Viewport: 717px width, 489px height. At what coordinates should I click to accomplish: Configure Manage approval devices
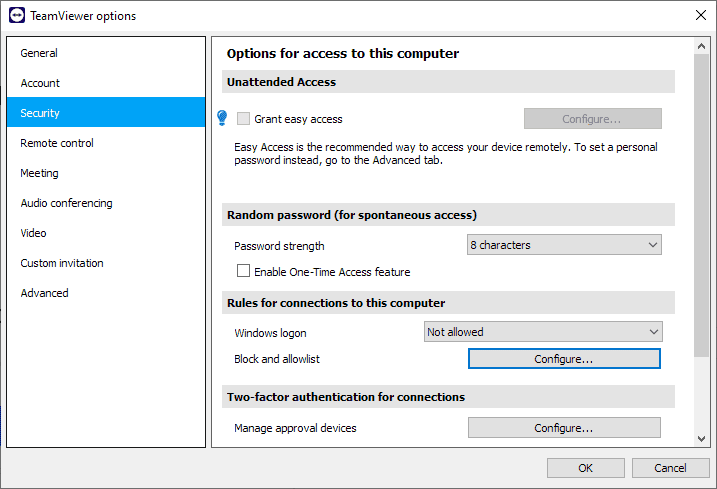pyautogui.click(x=564, y=428)
